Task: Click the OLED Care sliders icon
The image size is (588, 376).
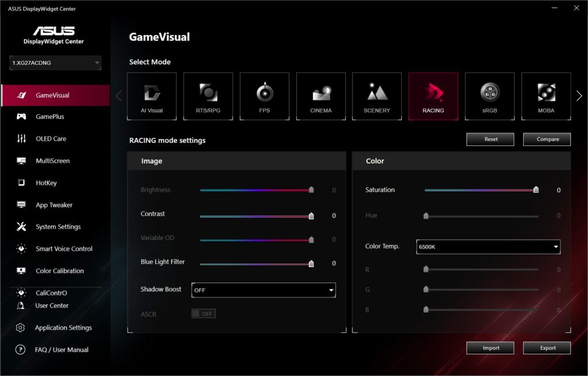Action: (21, 139)
